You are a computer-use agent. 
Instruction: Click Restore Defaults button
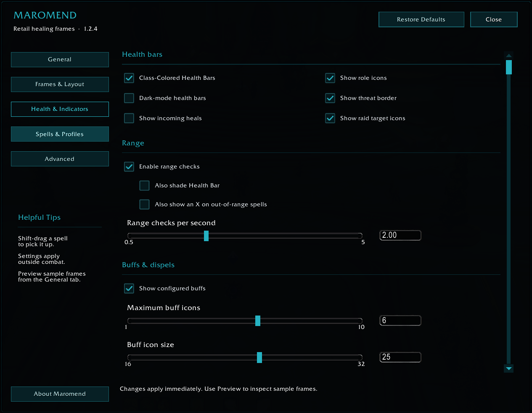click(x=421, y=19)
